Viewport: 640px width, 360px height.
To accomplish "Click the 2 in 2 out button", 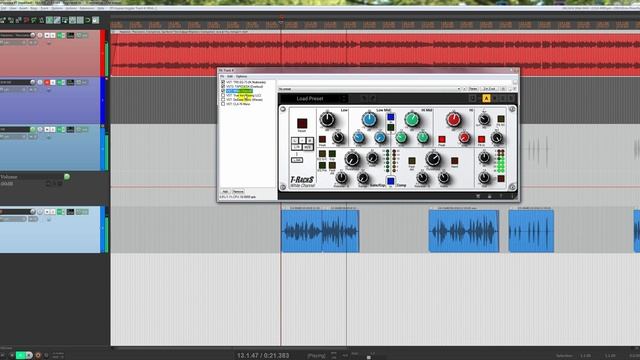I will (489, 89).
